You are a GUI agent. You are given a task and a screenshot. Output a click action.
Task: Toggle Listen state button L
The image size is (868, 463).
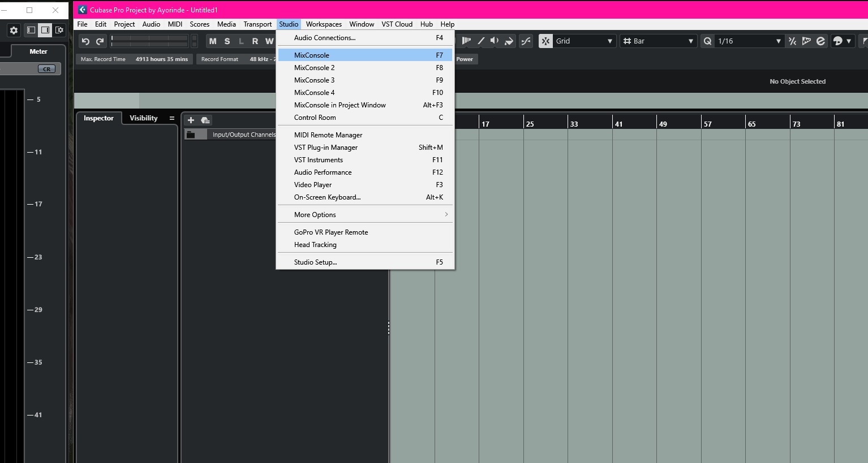tap(241, 41)
